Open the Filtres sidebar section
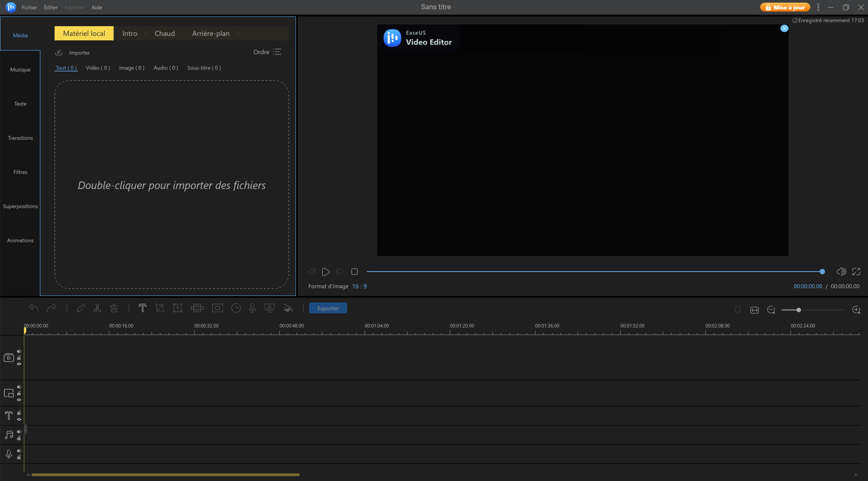Viewport: 868px width, 481px height. 20,172
